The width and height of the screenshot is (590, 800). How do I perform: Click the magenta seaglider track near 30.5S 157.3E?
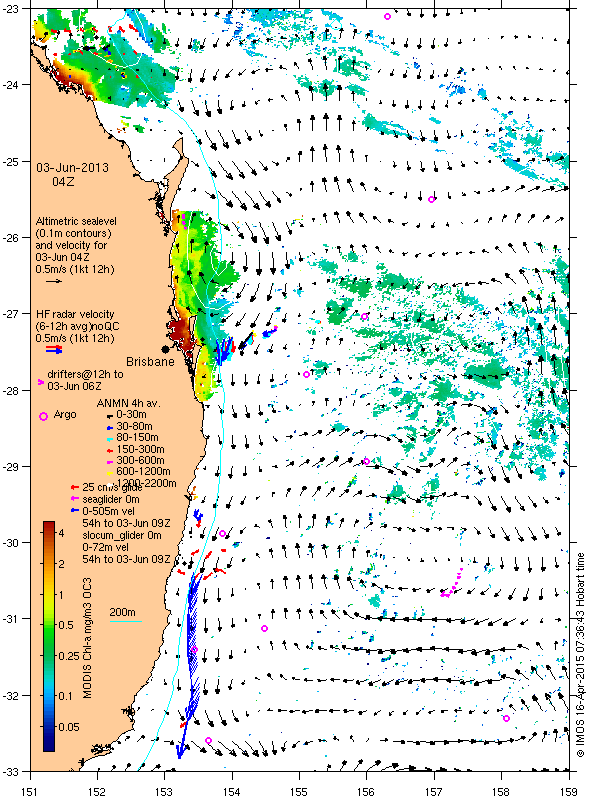click(452, 583)
